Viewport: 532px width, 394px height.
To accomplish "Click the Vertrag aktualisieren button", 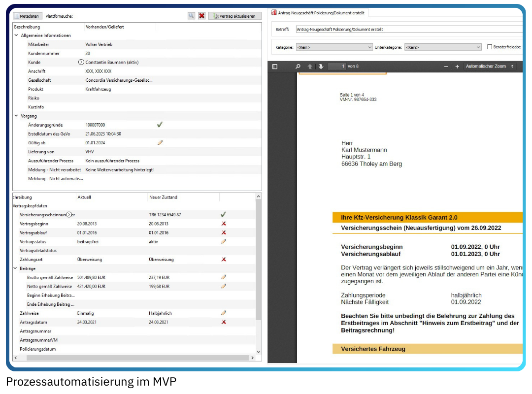I will coord(235,16).
